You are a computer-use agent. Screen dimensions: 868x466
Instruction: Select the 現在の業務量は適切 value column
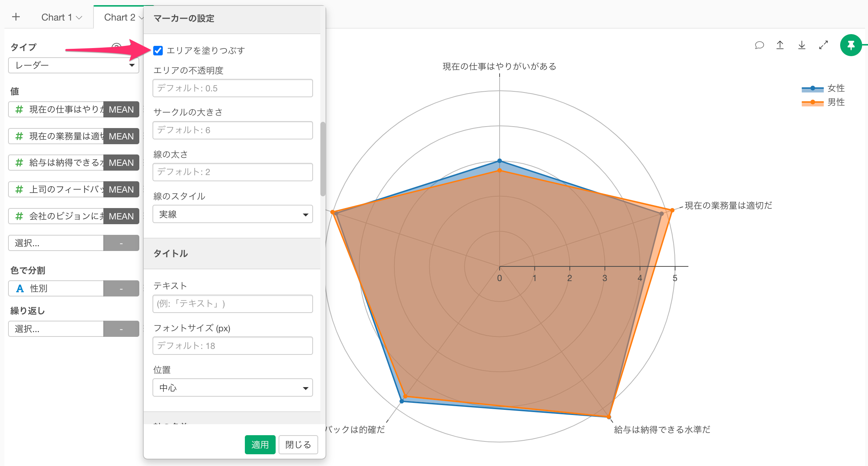[56, 136]
